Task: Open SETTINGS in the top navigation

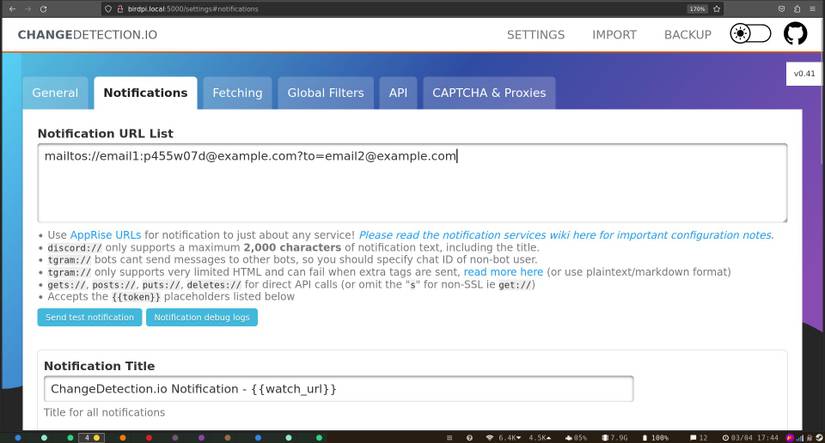Action: coord(536,35)
